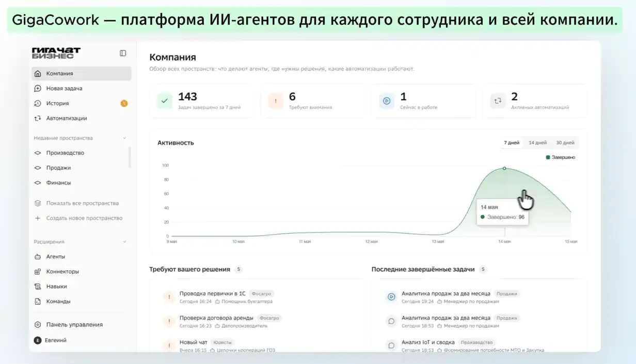
Task: Click the Финансы space icon
Action: pyautogui.click(x=38, y=183)
